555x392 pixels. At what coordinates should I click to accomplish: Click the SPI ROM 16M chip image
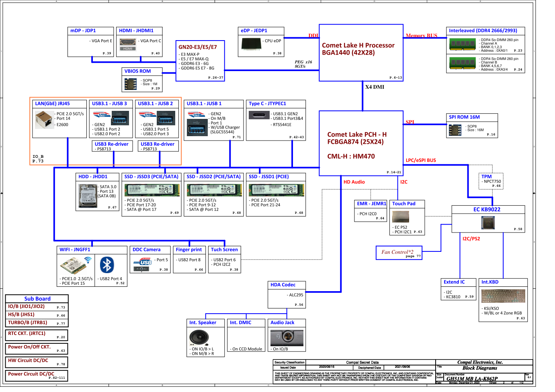pos(455,130)
